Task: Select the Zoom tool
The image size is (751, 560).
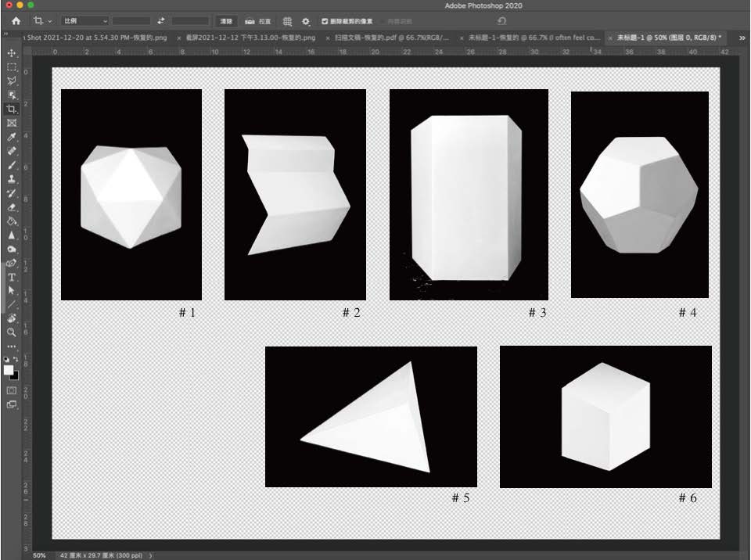Action: tap(12, 332)
